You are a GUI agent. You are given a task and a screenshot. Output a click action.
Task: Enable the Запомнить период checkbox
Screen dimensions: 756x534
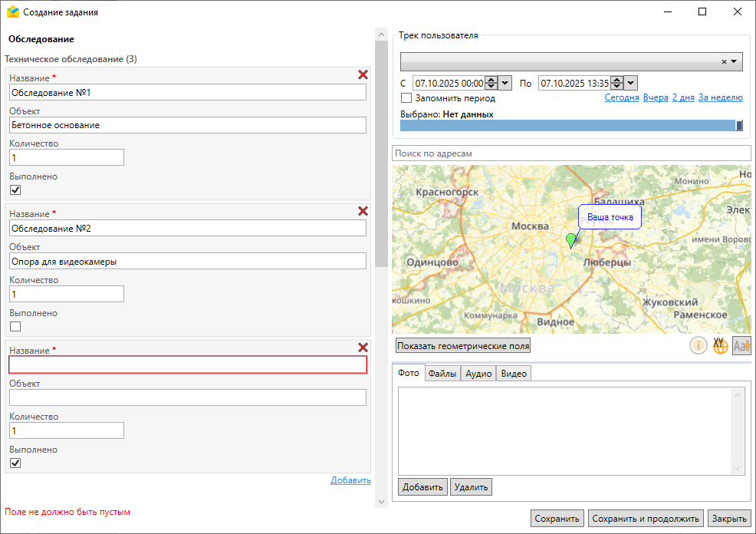pos(406,98)
